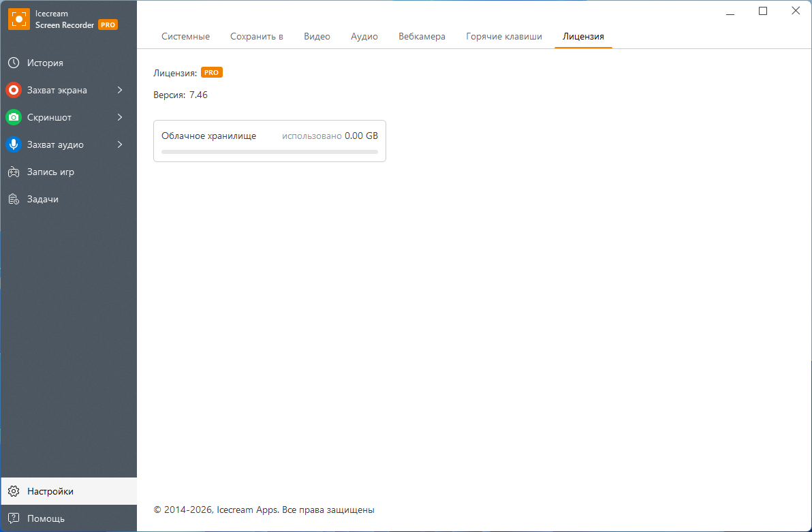Open the Горячие клавиши tab
The width and height of the screenshot is (812, 532).
click(x=504, y=37)
